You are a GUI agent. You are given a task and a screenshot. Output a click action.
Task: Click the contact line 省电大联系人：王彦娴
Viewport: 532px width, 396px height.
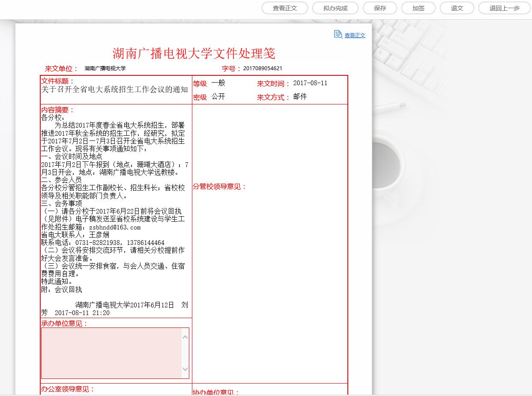(75, 235)
